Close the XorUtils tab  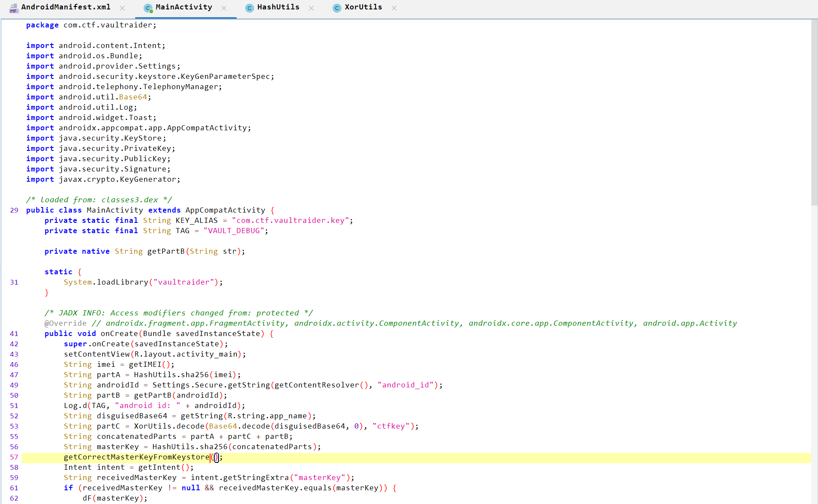[x=394, y=8]
